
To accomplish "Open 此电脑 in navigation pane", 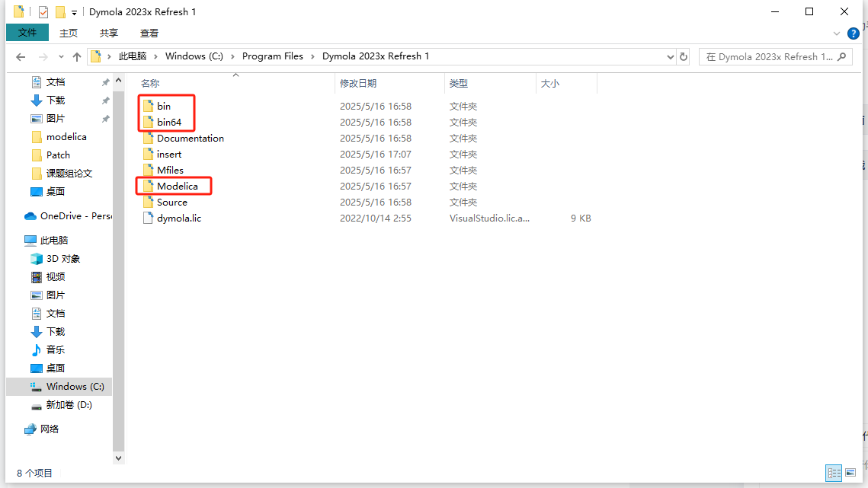I will tap(46, 240).
